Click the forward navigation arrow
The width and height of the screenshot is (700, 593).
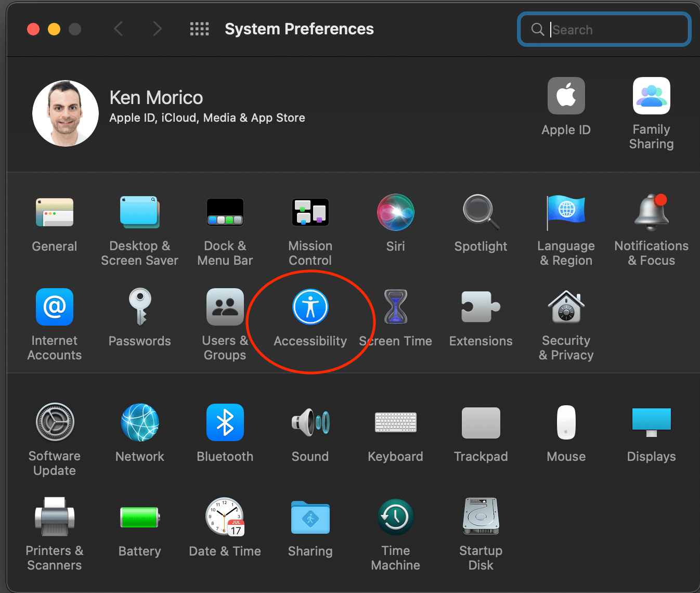[x=157, y=29]
